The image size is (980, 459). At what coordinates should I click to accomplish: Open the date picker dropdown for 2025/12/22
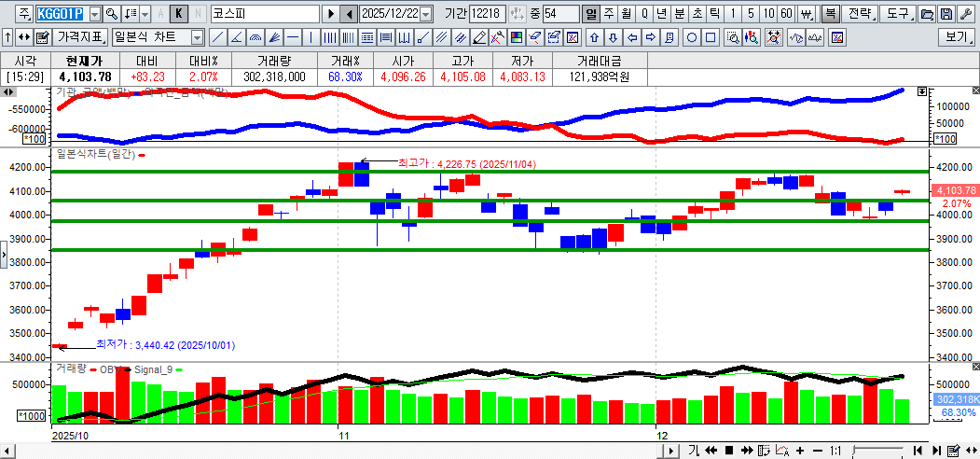(426, 14)
